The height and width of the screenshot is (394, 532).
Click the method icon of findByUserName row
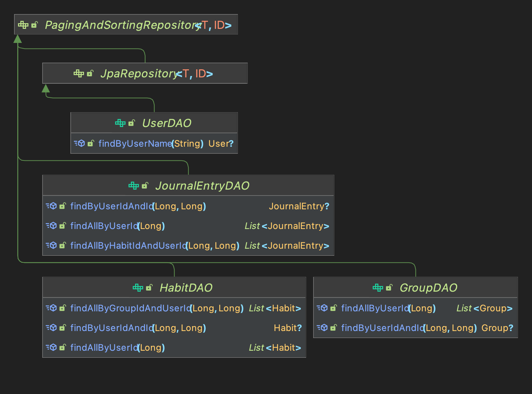pyautogui.click(x=80, y=143)
